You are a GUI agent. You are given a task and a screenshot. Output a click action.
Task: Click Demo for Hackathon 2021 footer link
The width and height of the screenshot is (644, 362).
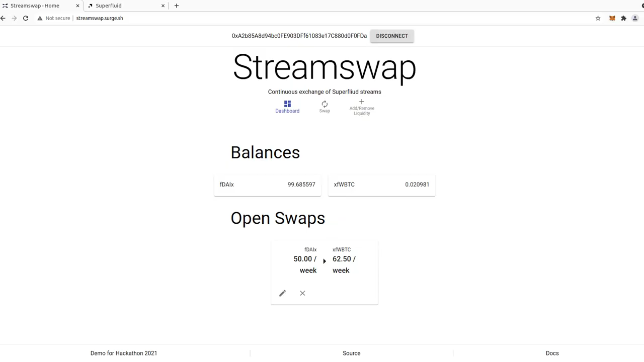click(x=124, y=353)
